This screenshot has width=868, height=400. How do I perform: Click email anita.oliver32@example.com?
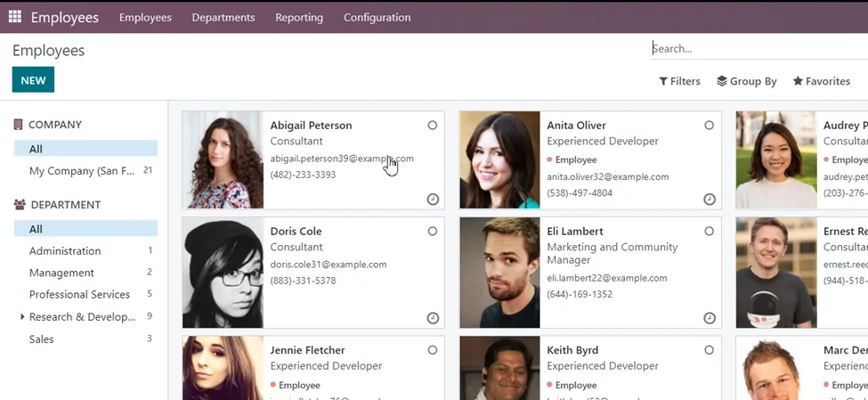coord(608,177)
